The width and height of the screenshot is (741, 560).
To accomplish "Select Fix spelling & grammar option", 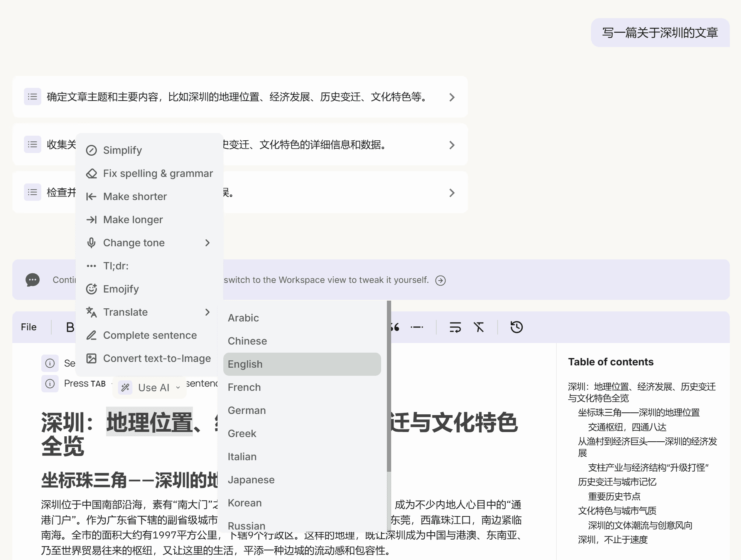I will pyautogui.click(x=158, y=173).
